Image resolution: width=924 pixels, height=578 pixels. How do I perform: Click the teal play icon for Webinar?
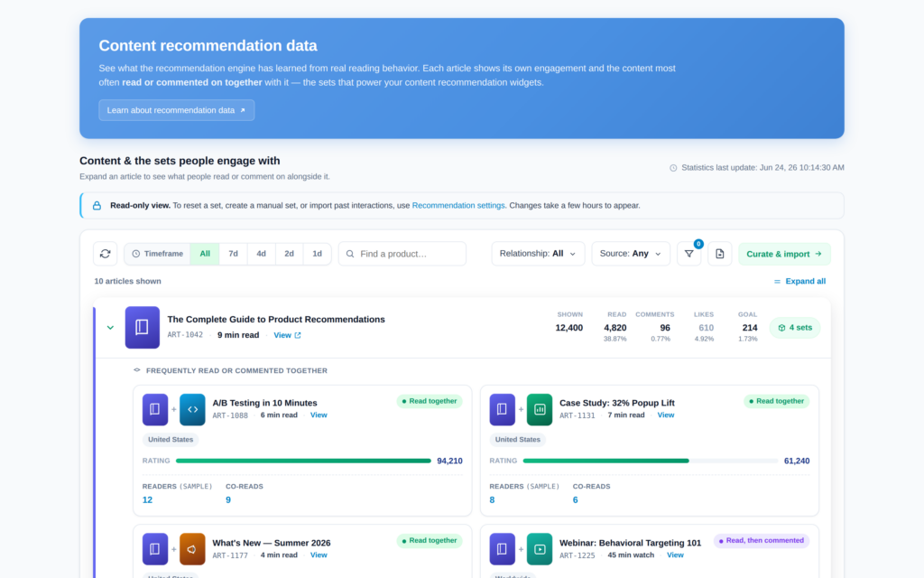[540, 549]
